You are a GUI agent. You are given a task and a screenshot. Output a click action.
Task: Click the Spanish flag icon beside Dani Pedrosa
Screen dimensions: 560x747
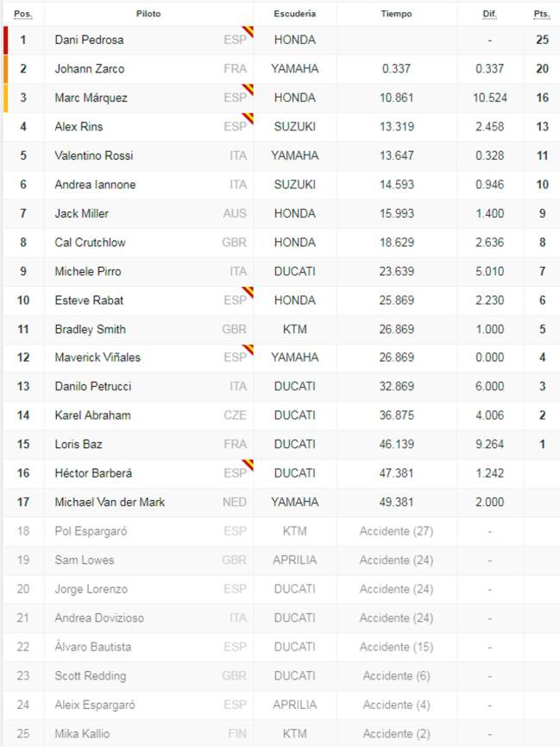click(249, 31)
